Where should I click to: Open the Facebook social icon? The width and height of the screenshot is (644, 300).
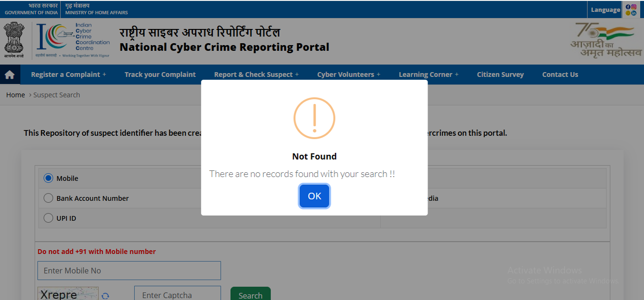click(x=628, y=7)
